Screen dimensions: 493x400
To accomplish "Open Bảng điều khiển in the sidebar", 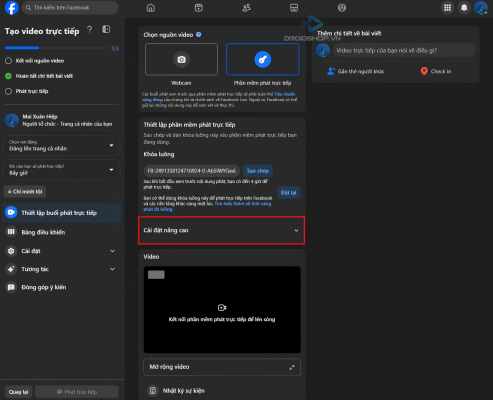I will coord(62,232).
